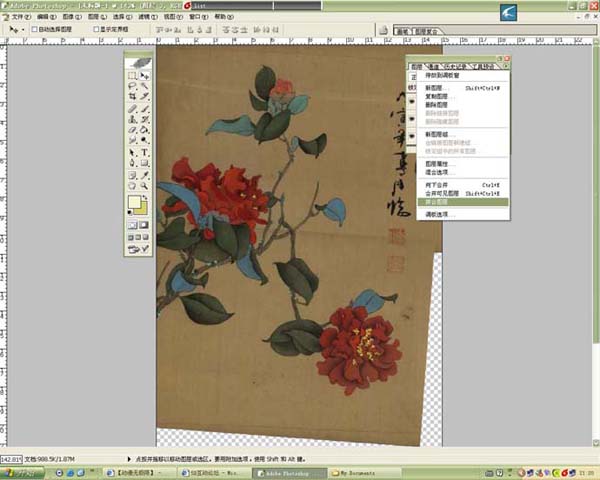Screen dimensions: 600x480
Task: Open 帮助 menu
Action: [224, 17]
